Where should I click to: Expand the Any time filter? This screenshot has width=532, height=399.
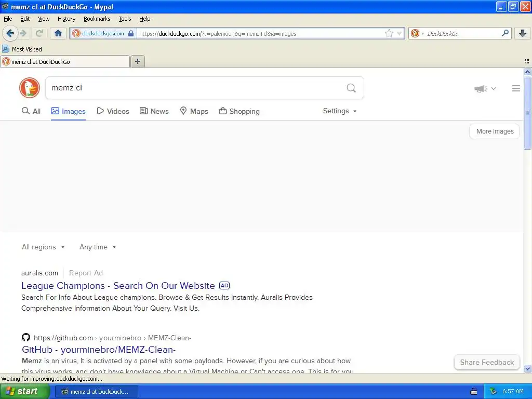pos(98,247)
